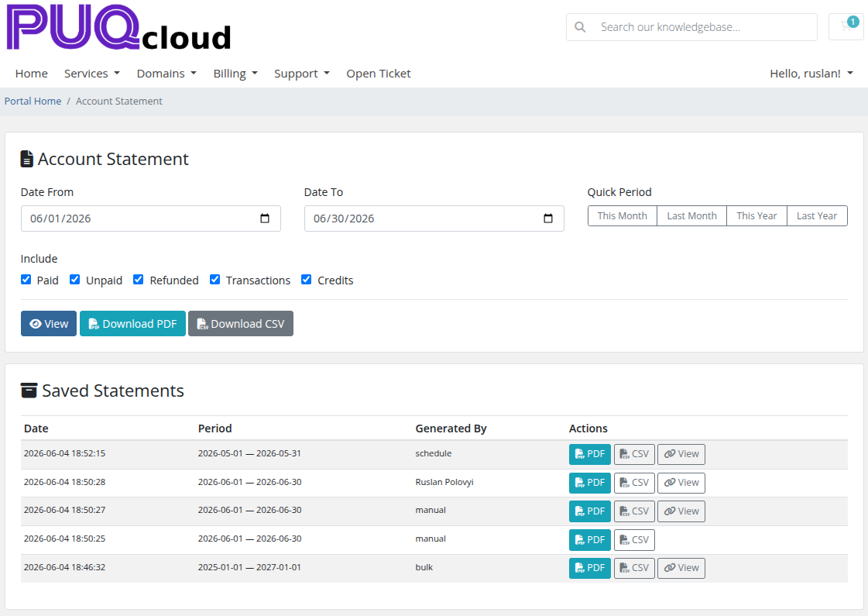The height and width of the screenshot is (616, 868).
Task: Open the Date To calendar picker icon
Action: [548, 219]
